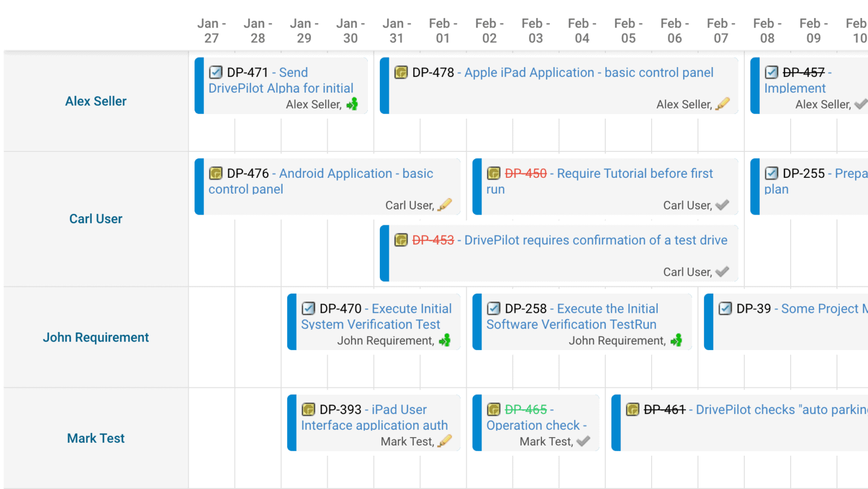Screen dimensions: 868x489
Task: Click the green priority icon on DP-470
Action: [444, 340]
